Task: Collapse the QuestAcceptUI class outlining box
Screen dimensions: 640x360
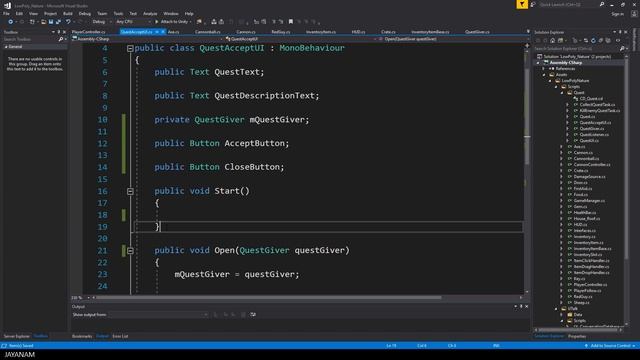Action: [x=130, y=49]
